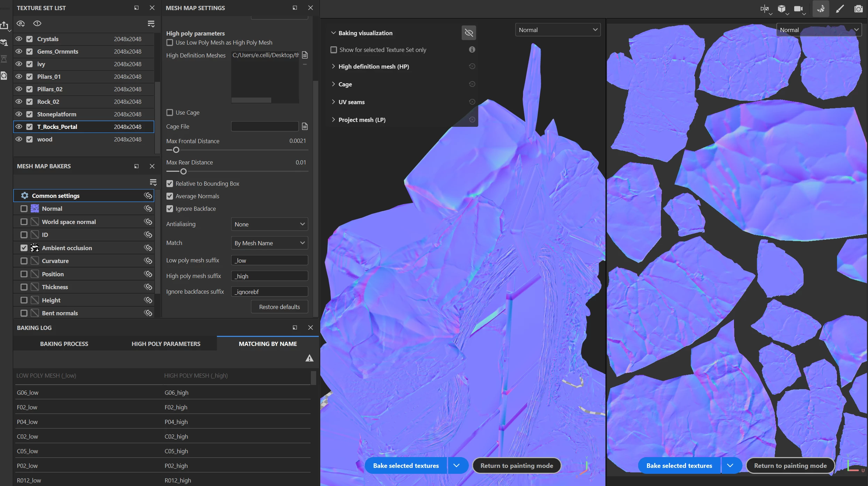Click the Restore defaults button
Viewport: 868px width, 486px height.
279,307
